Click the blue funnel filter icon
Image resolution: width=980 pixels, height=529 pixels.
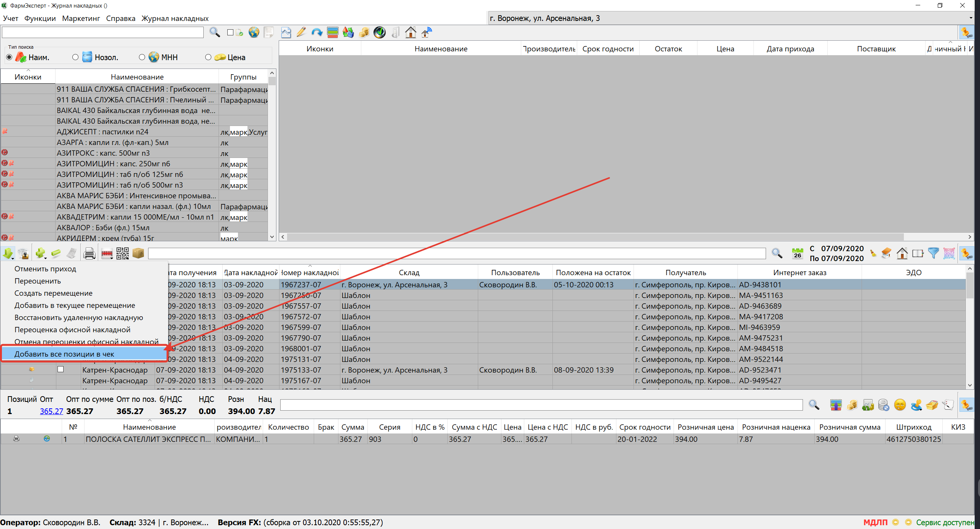[933, 253]
